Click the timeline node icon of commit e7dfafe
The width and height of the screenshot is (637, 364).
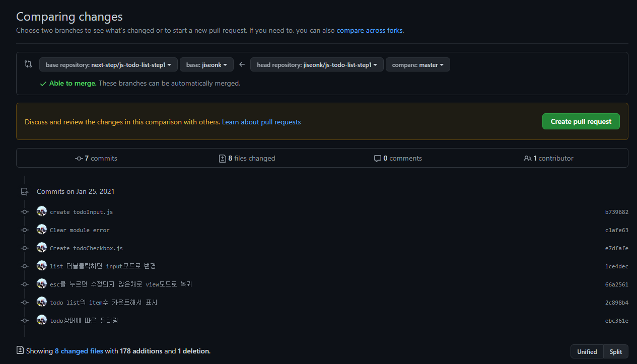tap(24, 248)
